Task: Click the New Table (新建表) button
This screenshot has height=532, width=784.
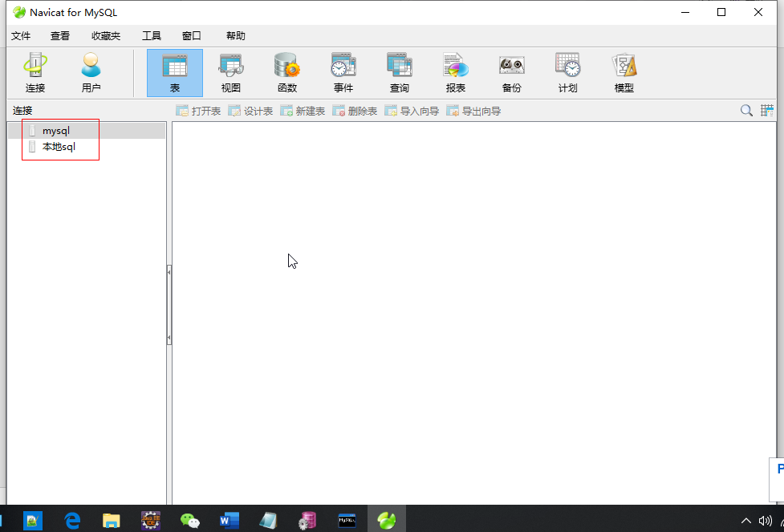Action: [x=303, y=111]
